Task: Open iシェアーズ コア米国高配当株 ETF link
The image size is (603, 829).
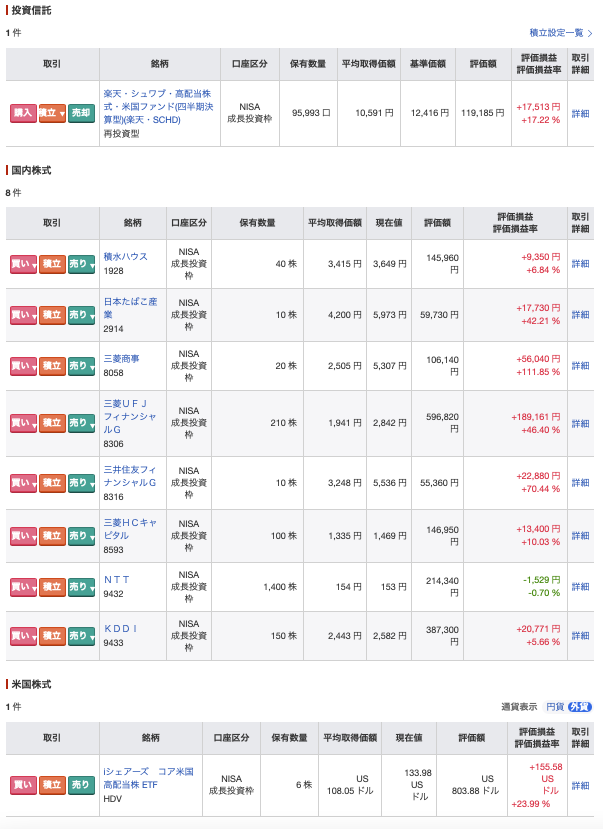Action: 149,778
